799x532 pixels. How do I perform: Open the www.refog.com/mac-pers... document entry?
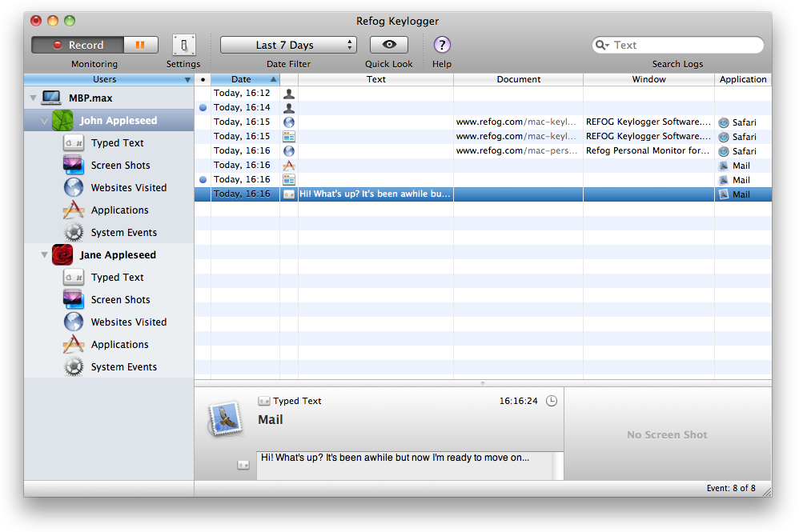[x=516, y=150]
